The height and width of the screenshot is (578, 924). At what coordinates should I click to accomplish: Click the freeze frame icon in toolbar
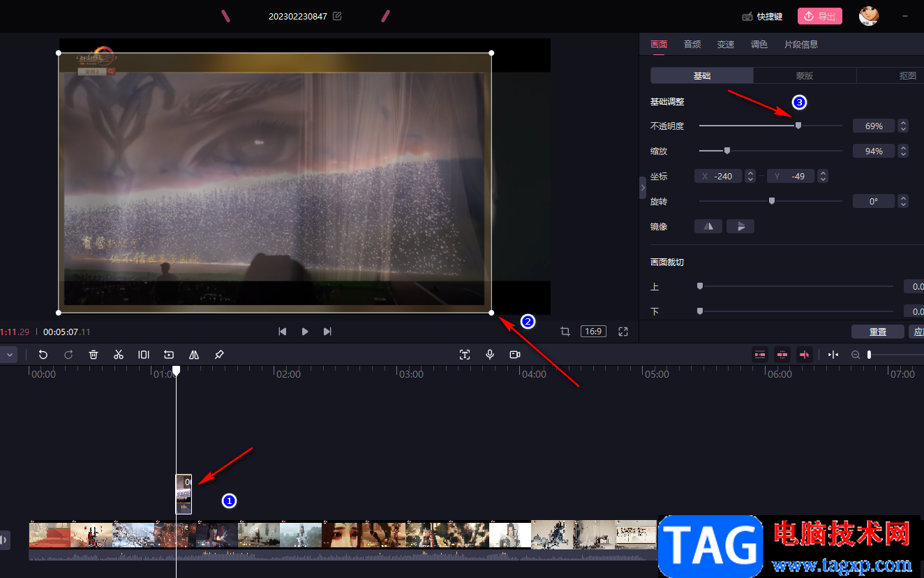pyautogui.click(x=169, y=355)
